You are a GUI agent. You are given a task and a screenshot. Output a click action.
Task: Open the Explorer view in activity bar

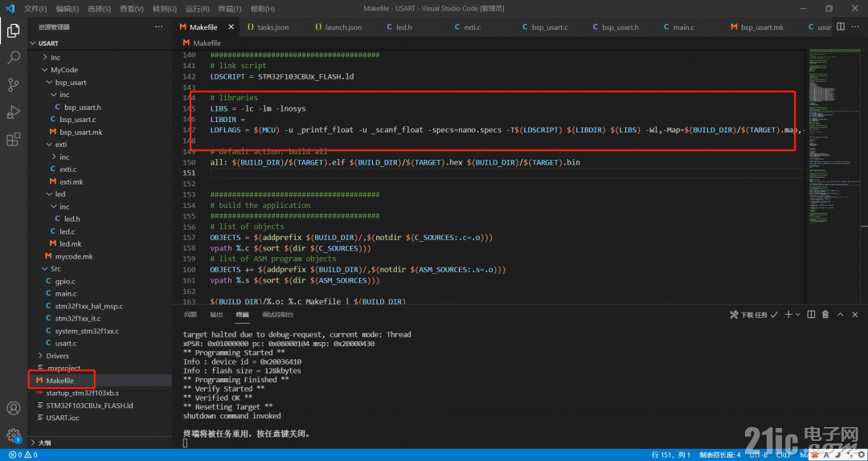[14, 31]
